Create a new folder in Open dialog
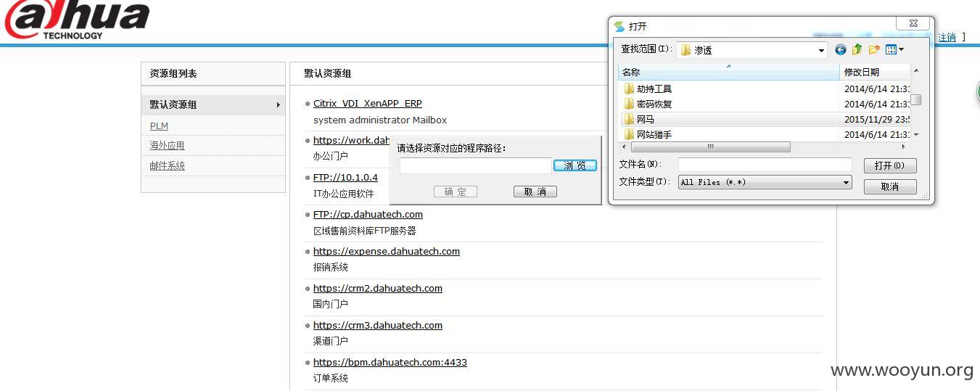This screenshot has height=391, width=980. point(874,49)
